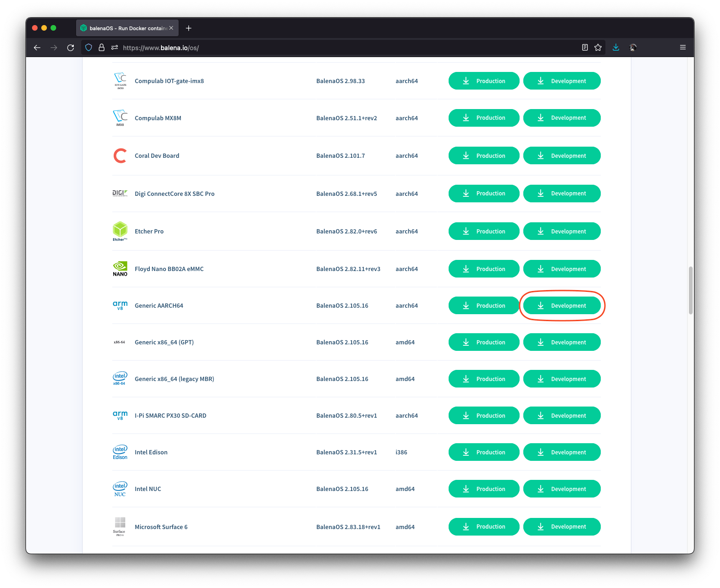Click the Coral Dev Board logo

point(120,155)
